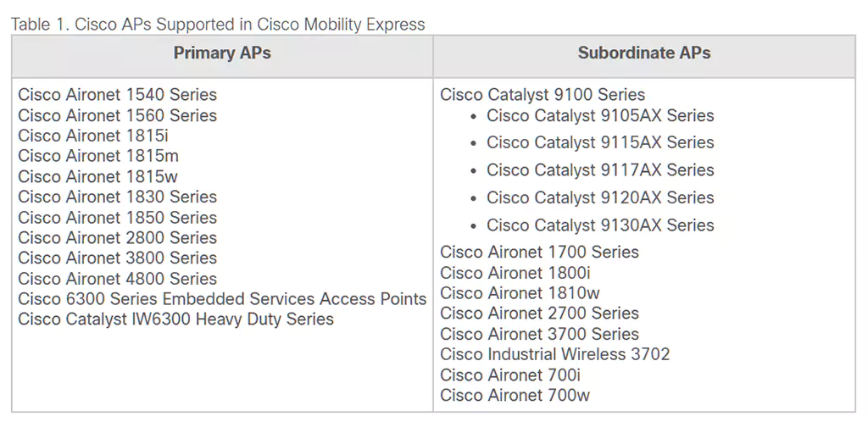This screenshot has width=868, height=422.
Task: Click the Table 1 caption text
Action: (218, 25)
